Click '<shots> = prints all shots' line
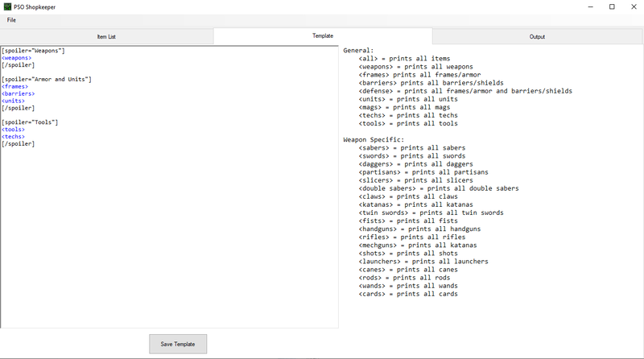Image resolution: width=644 pixels, height=359 pixels. pos(408,254)
